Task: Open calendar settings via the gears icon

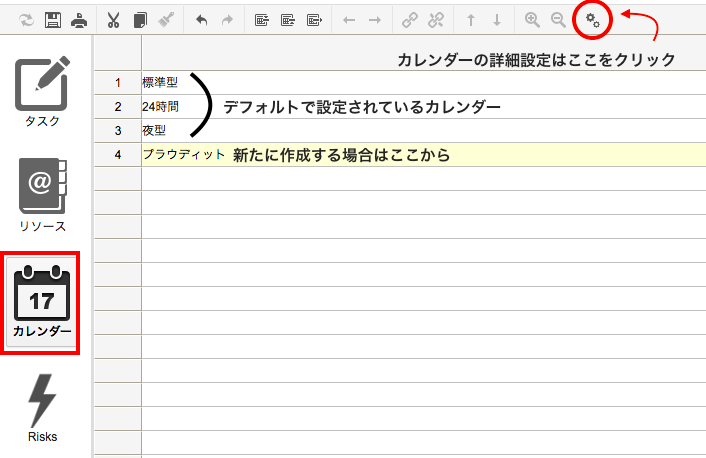Action: (593, 20)
